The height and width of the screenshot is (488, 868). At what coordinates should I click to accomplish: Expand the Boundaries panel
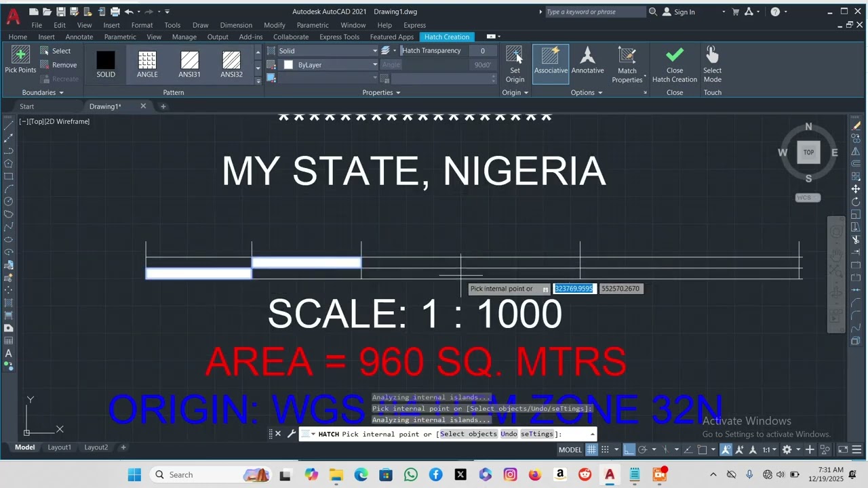43,93
